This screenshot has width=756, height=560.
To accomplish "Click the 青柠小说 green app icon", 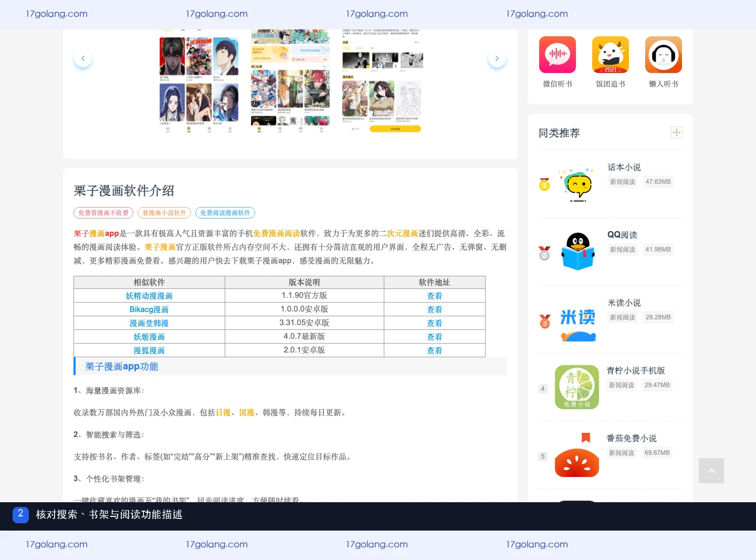I will pyautogui.click(x=577, y=387).
